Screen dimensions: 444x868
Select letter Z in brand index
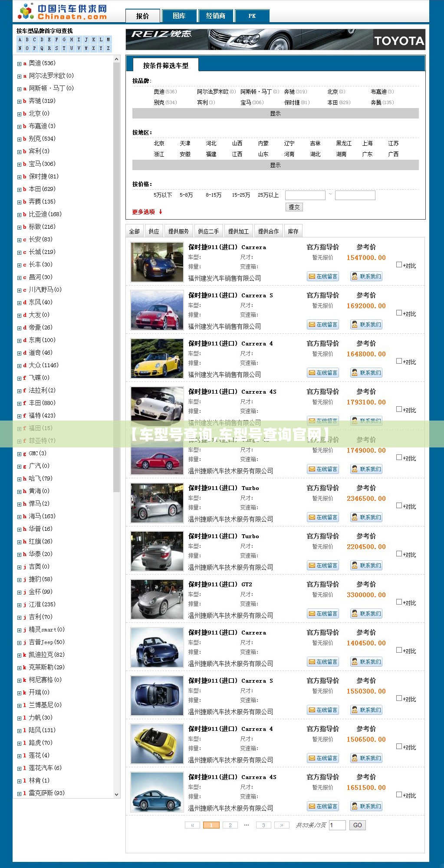pyautogui.click(x=108, y=48)
